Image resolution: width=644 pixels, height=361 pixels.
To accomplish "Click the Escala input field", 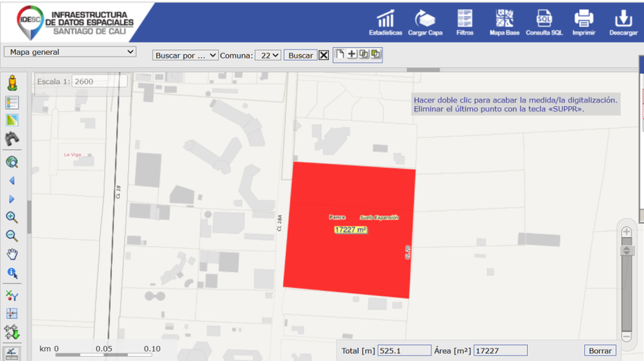I will coord(99,82).
